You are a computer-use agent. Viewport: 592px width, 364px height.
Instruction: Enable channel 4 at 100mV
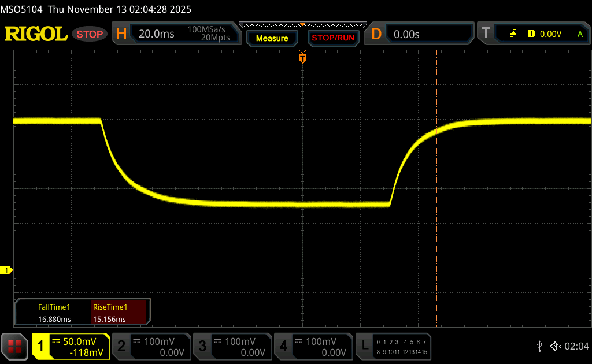click(x=313, y=346)
